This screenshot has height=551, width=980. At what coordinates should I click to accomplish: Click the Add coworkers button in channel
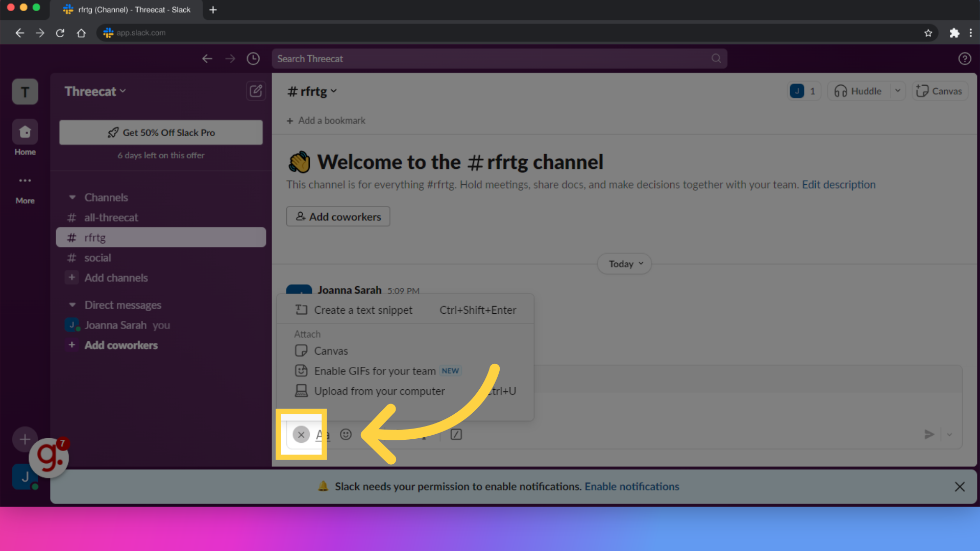click(x=338, y=217)
